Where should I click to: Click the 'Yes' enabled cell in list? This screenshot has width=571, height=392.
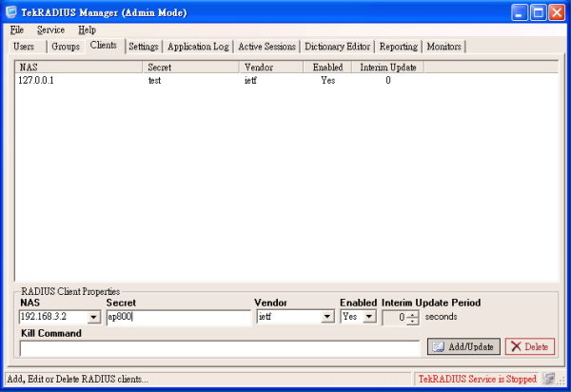327,81
